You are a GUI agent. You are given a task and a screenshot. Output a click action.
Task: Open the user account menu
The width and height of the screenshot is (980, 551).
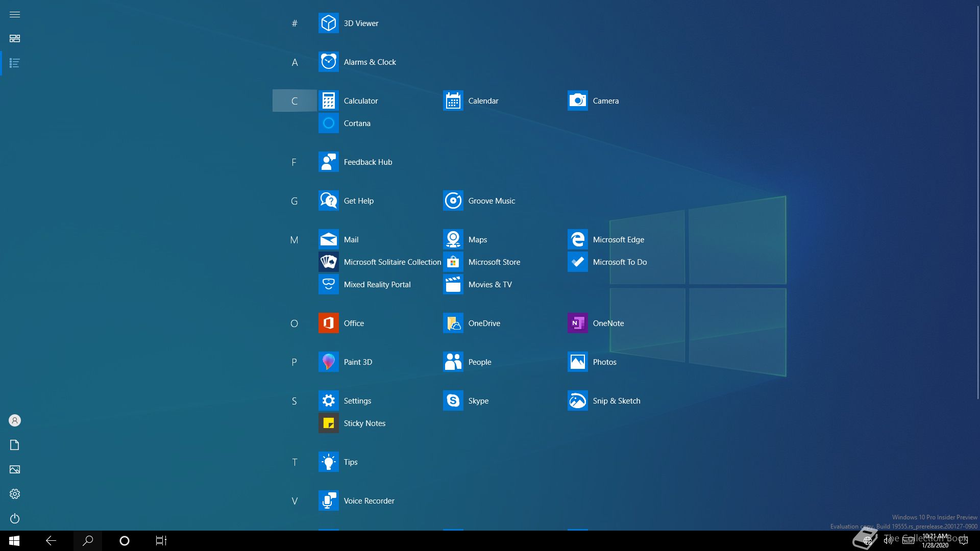[15, 420]
